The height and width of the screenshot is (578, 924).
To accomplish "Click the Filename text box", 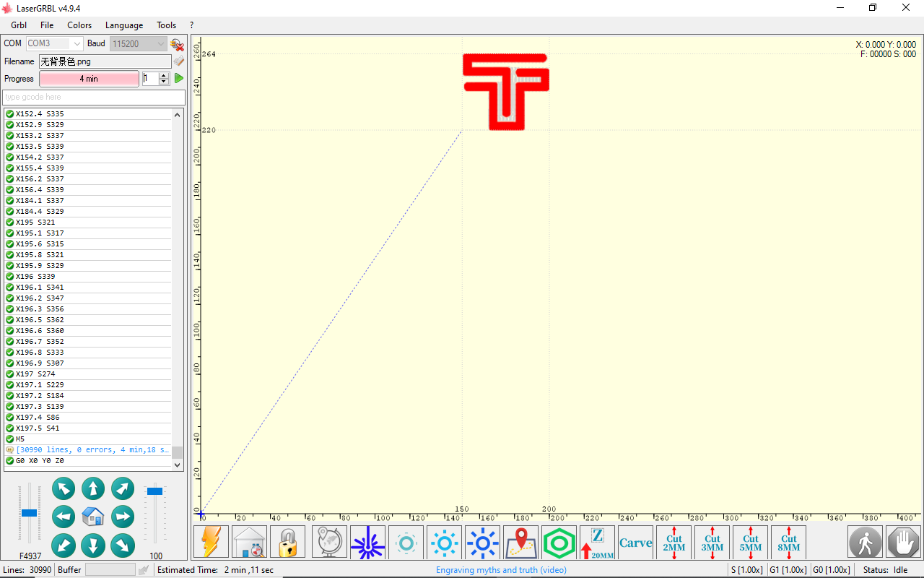I will click(105, 61).
